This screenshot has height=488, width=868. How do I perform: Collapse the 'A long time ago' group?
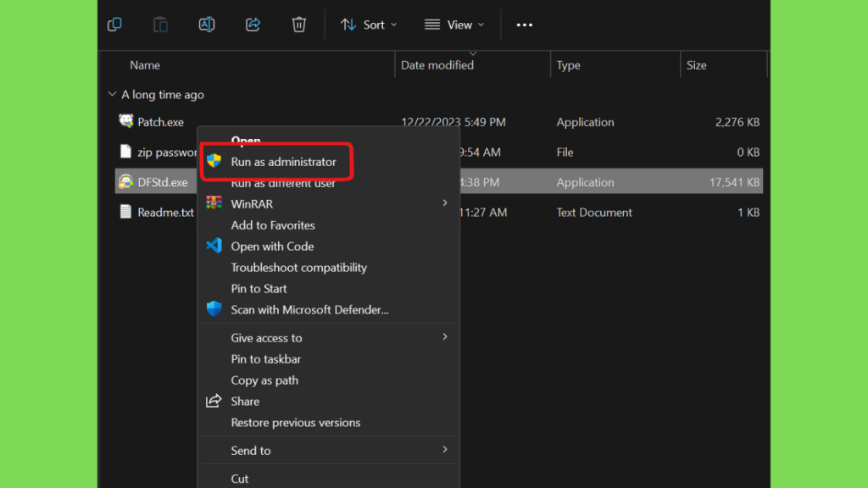pyautogui.click(x=113, y=94)
